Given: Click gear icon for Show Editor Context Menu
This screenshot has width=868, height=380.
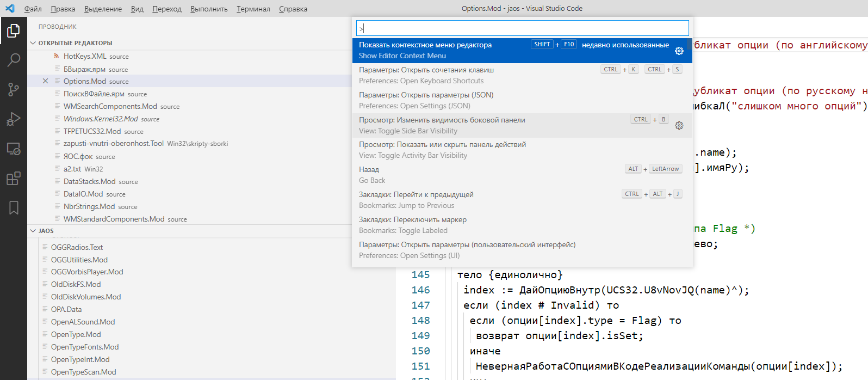Looking at the screenshot, I should pos(679,51).
